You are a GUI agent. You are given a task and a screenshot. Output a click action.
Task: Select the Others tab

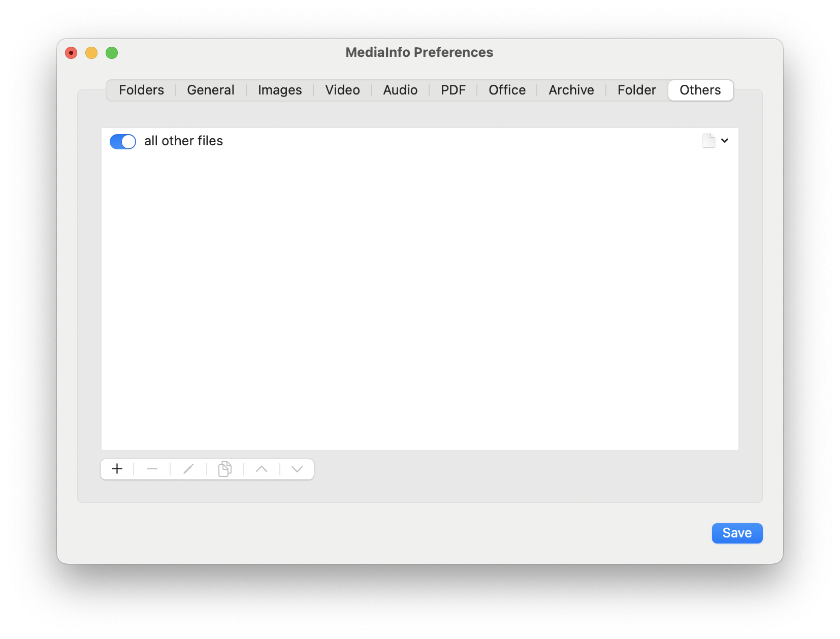(x=700, y=90)
